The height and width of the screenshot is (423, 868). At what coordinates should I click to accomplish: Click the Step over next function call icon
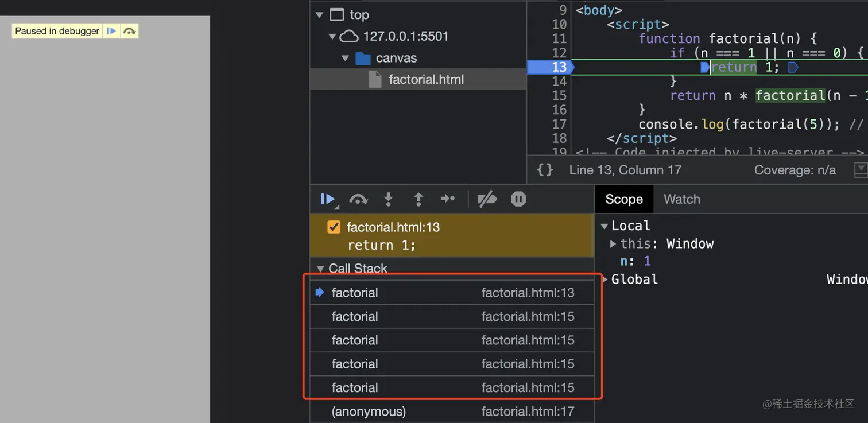358,199
